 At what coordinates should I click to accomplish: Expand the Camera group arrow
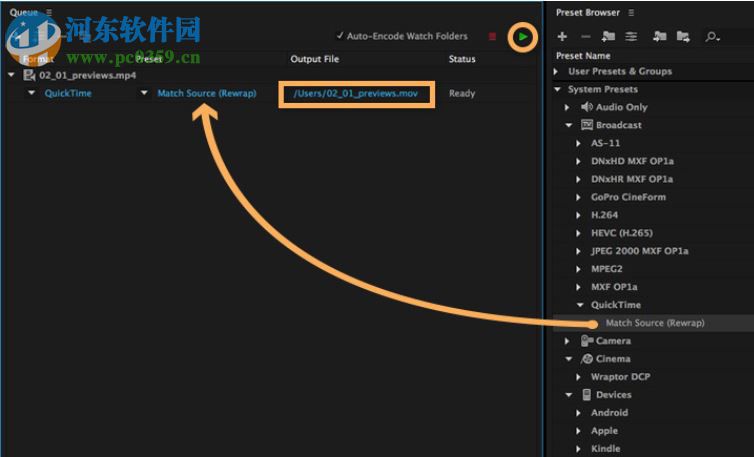[567, 341]
